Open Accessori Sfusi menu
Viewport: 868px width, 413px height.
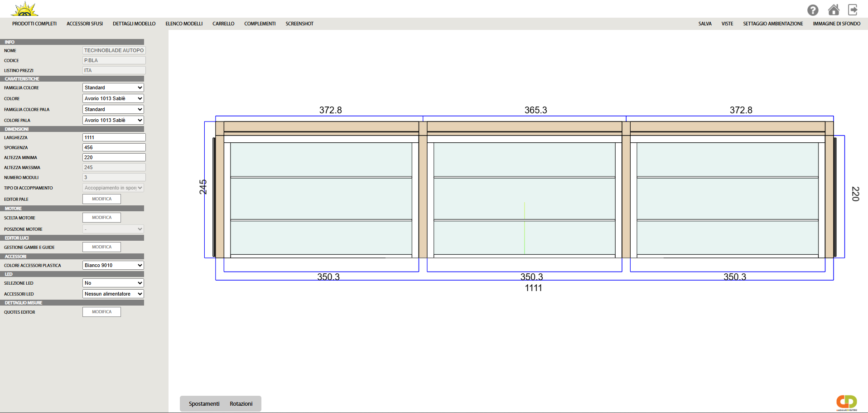coord(85,24)
